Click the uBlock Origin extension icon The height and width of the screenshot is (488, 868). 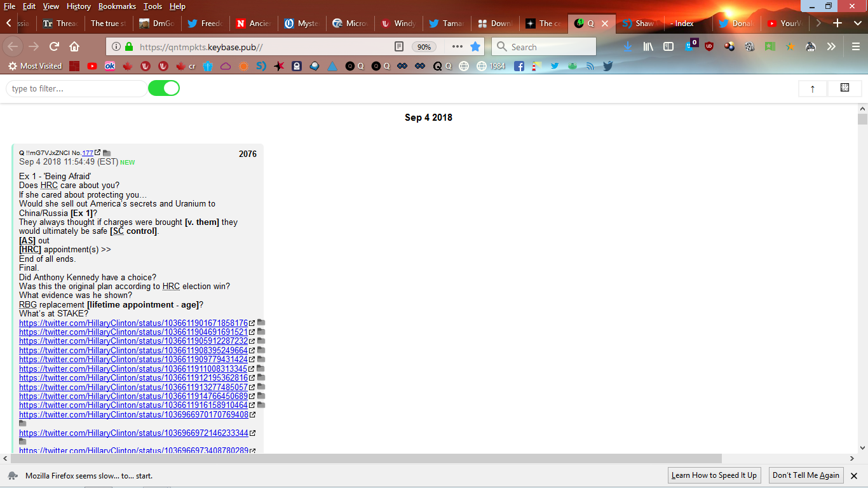tap(709, 46)
